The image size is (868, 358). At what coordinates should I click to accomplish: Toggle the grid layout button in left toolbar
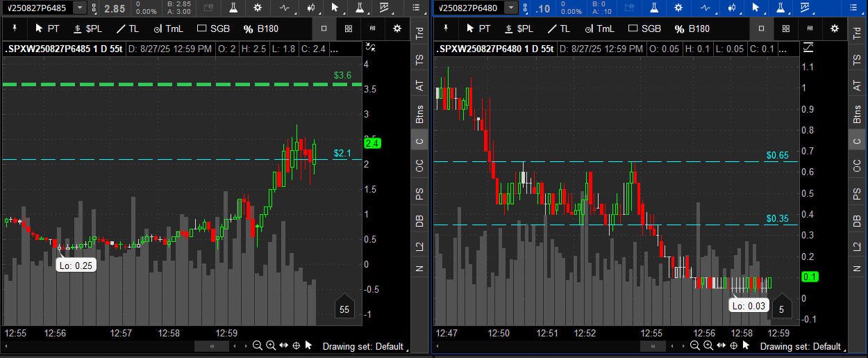[349, 29]
